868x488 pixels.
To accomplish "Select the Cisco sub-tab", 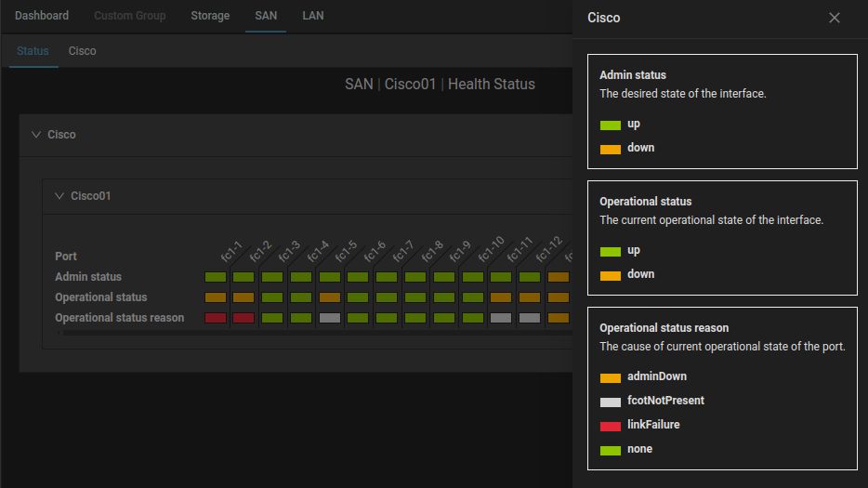I will pyautogui.click(x=82, y=51).
